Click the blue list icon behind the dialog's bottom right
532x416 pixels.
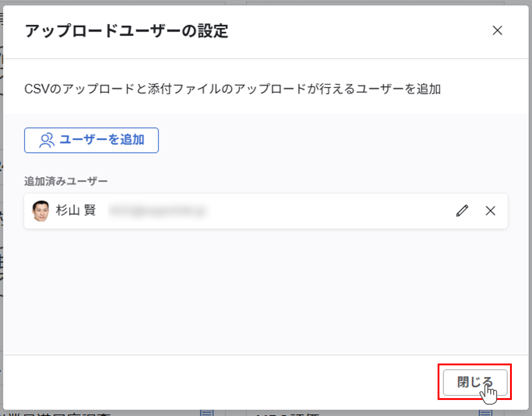pyautogui.click(x=485, y=413)
